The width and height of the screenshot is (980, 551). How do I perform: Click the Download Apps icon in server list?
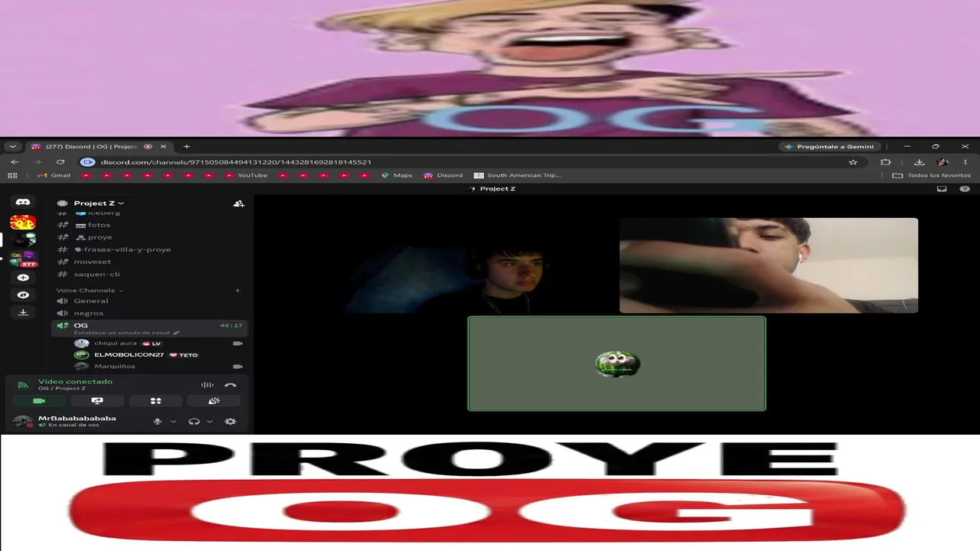pos(23,312)
